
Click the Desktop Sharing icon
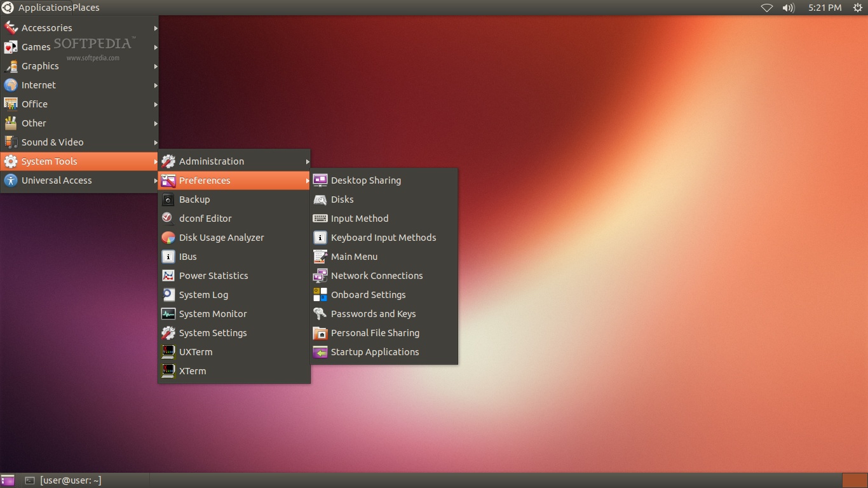[320, 180]
